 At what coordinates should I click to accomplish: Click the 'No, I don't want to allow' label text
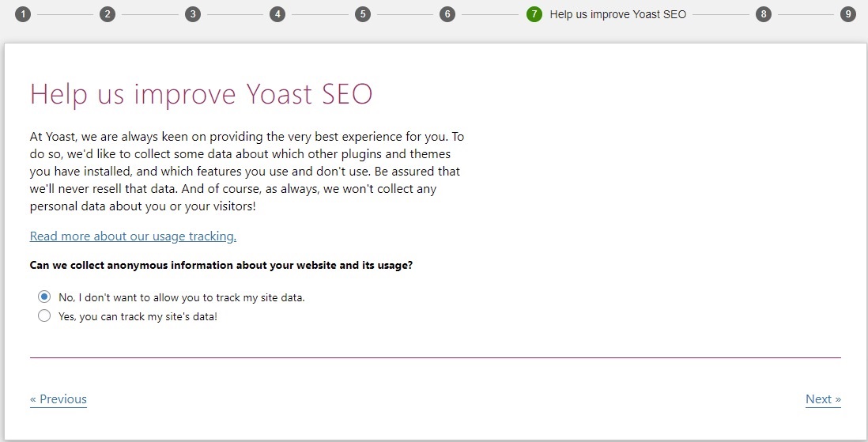coord(182,297)
